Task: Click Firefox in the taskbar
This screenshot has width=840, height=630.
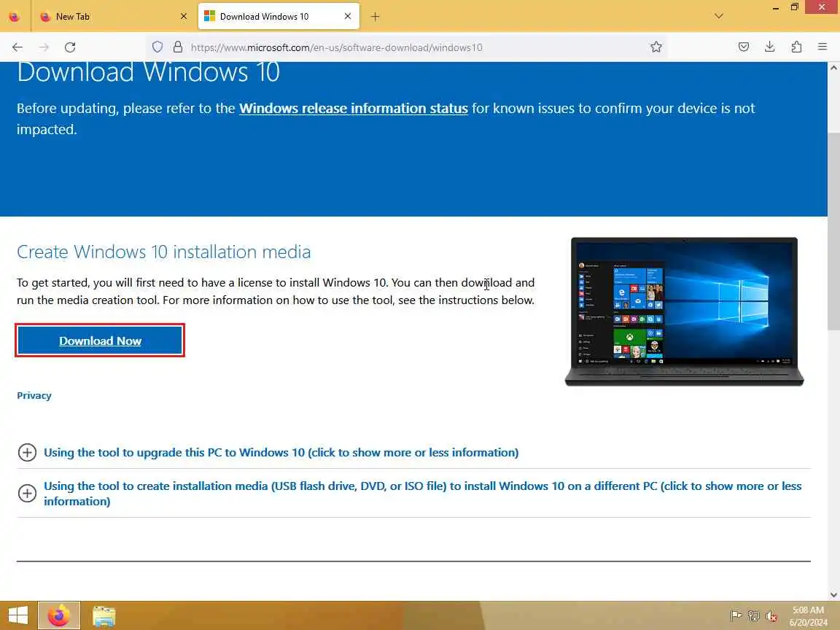Action: (x=59, y=615)
